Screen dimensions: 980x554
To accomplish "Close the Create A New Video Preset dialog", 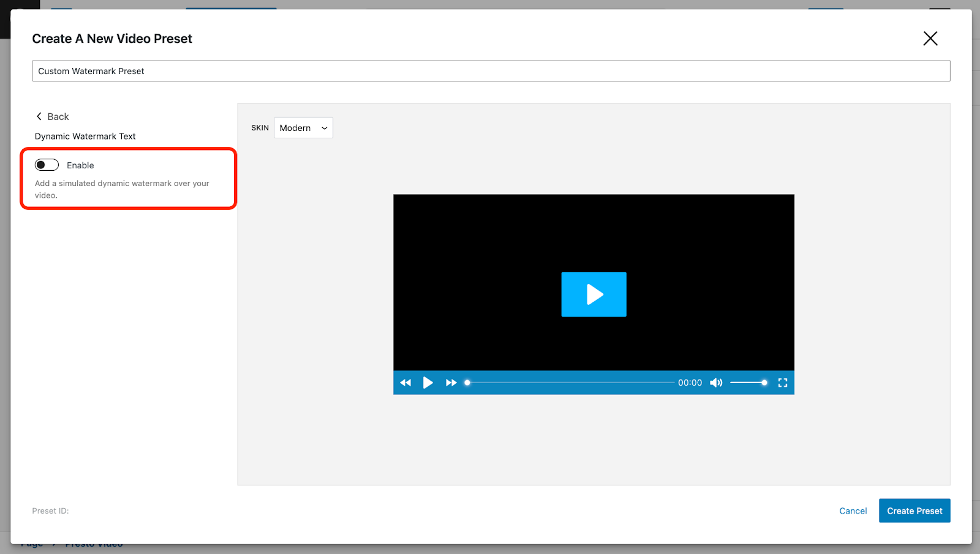I will click(x=930, y=39).
